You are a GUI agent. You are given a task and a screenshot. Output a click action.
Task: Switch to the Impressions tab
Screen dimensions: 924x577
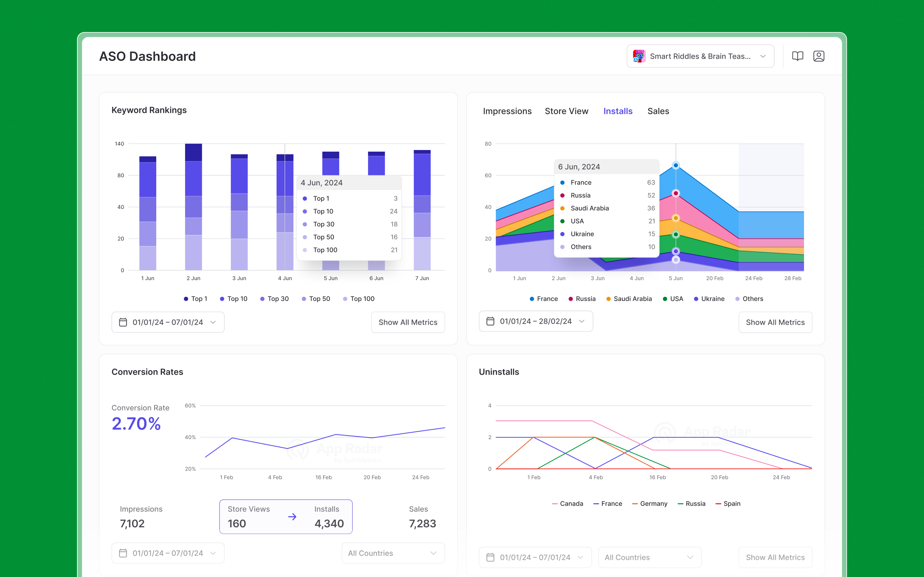tap(507, 111)
